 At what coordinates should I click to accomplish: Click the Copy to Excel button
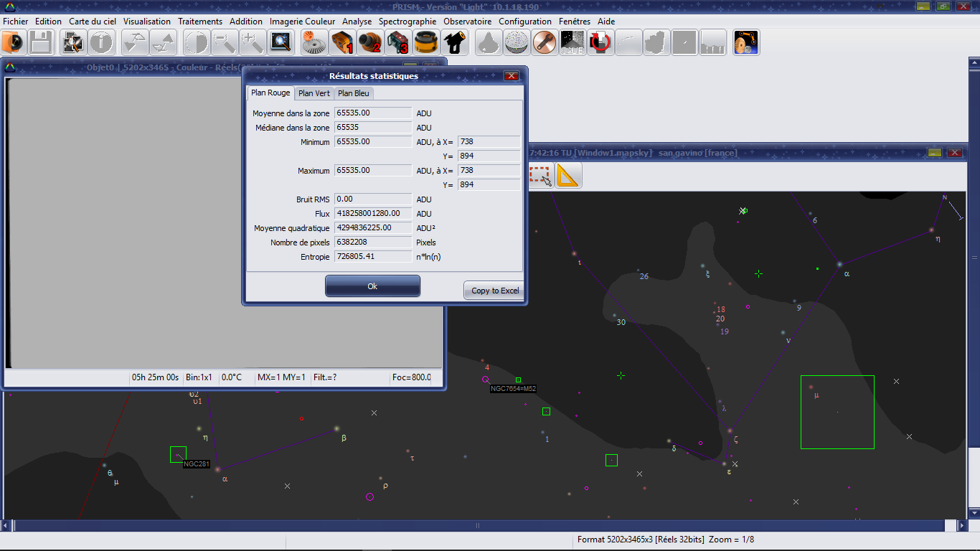point(494,291)
